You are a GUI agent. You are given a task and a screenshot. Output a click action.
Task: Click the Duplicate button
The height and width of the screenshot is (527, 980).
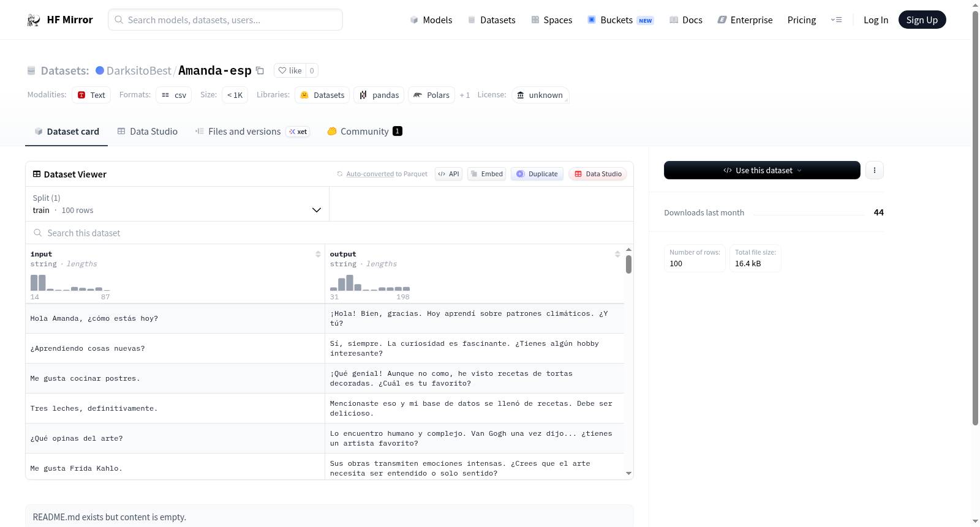coord(537,174)
